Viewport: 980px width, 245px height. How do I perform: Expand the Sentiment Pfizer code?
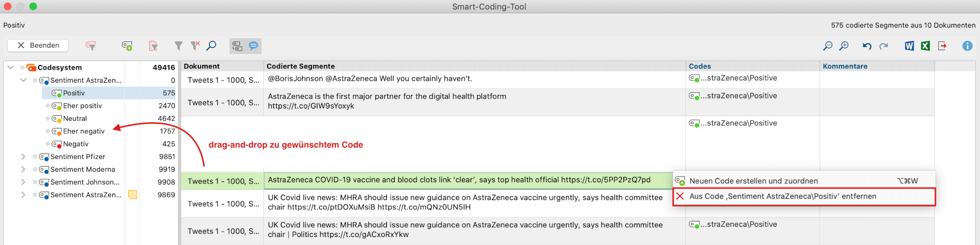click(23, 157)
